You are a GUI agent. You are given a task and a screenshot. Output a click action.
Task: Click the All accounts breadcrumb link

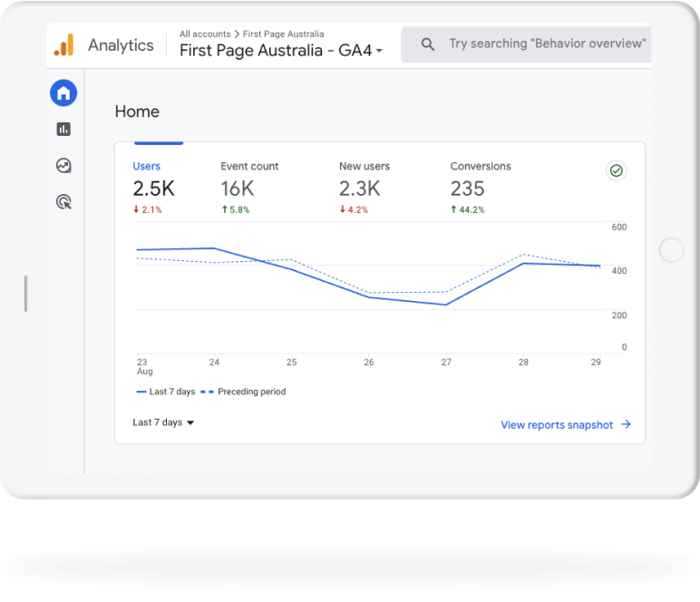[205, 34]
